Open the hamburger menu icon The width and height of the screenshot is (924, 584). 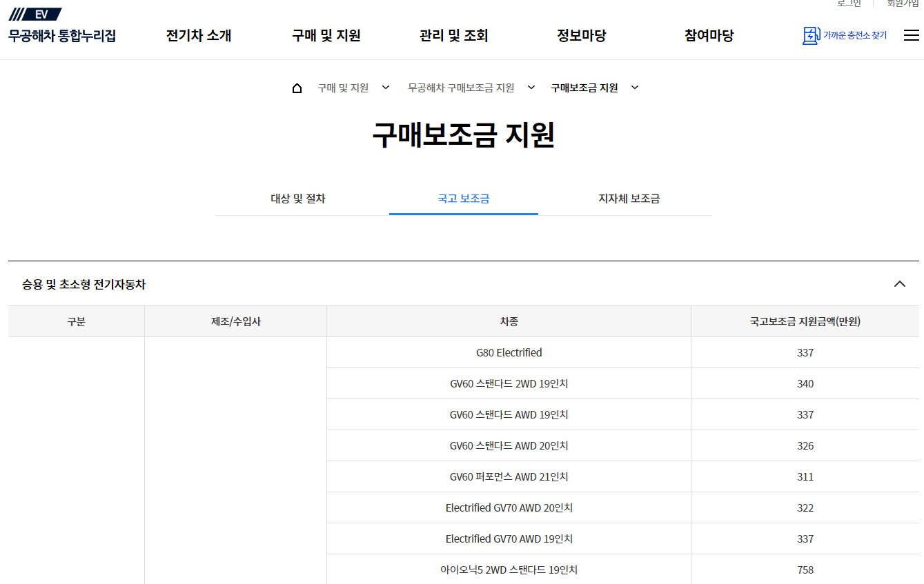911,35
